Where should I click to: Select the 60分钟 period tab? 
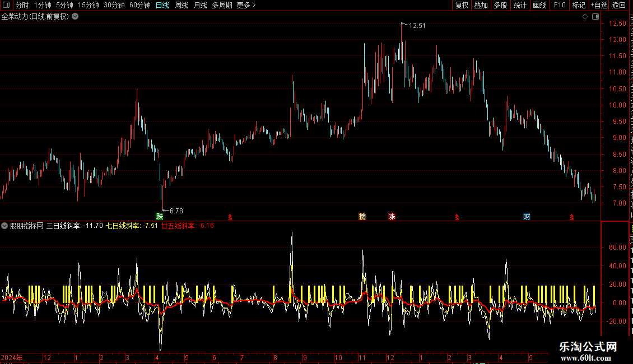[x=139, y=5]
